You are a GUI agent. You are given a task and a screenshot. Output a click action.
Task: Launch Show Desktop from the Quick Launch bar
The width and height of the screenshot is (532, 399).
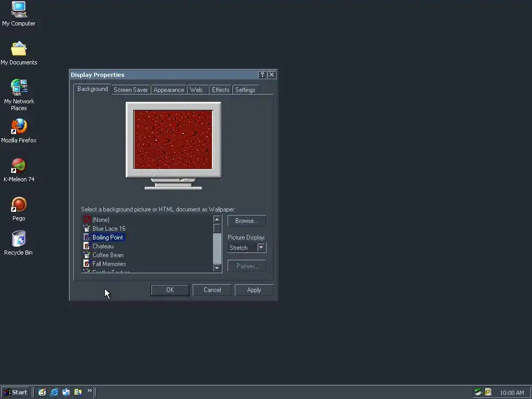click(42, 392)
